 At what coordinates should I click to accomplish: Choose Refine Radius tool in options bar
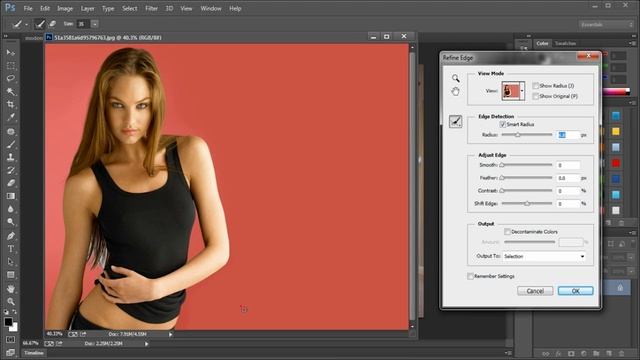point(40,24)
